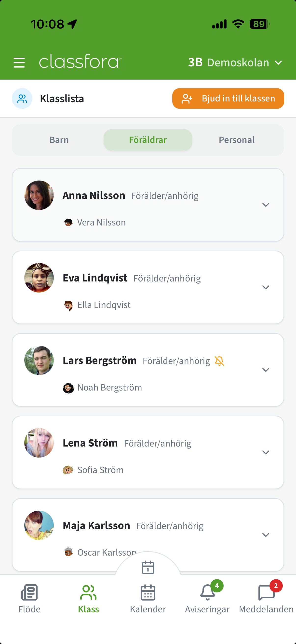Expand Eva Lindqvist's details

pos(266,287)
